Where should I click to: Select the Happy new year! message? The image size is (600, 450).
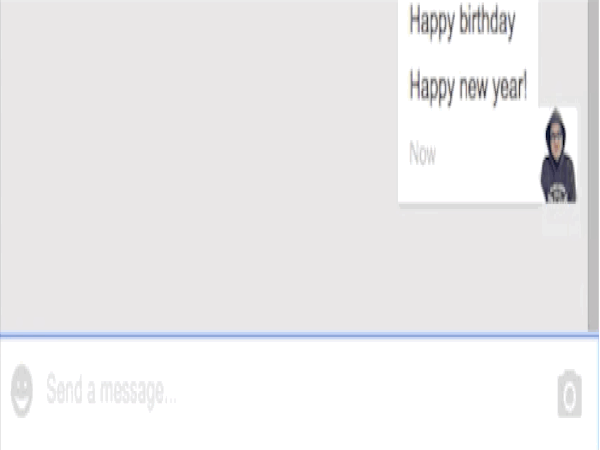[468, 88]
